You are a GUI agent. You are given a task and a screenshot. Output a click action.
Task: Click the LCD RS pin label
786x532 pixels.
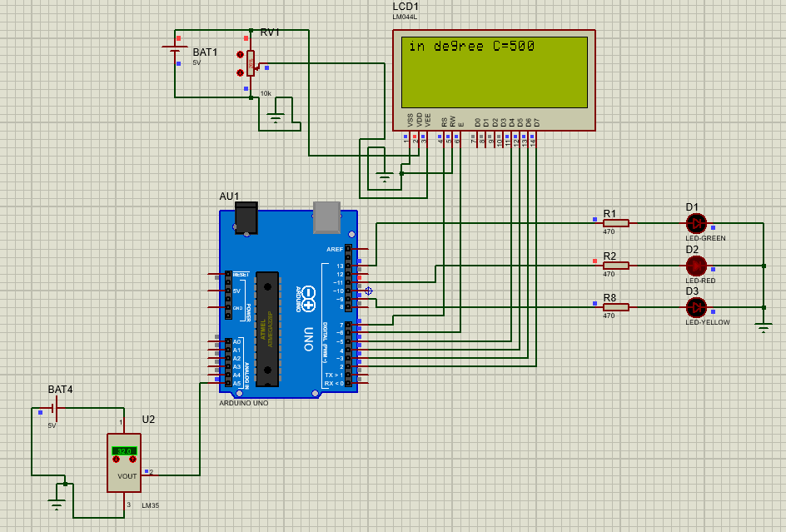[444, 122]
